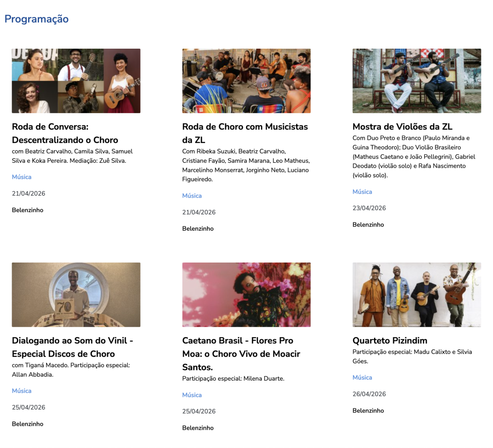Select Música category under Roda de Choro
This screenshot has height=448, width=493.
click(192, 196)
